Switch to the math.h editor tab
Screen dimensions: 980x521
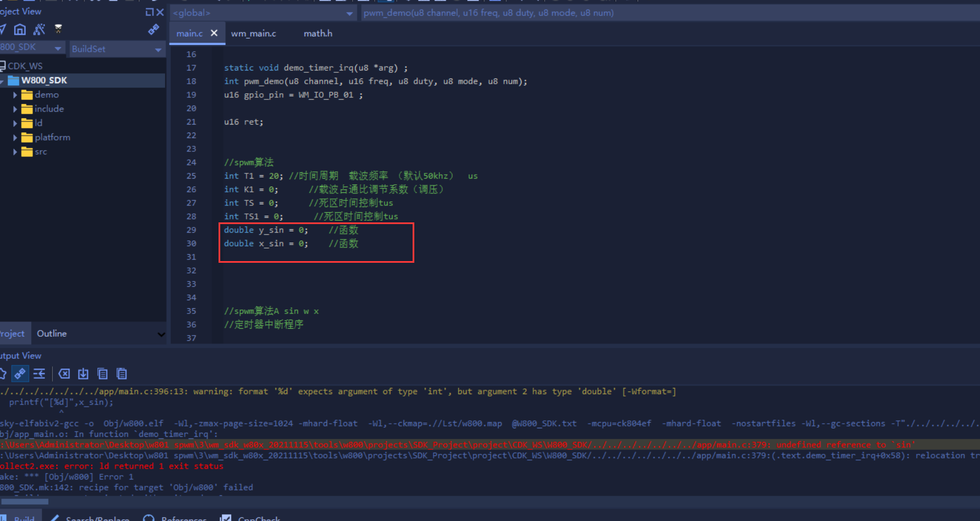[318, 34]
